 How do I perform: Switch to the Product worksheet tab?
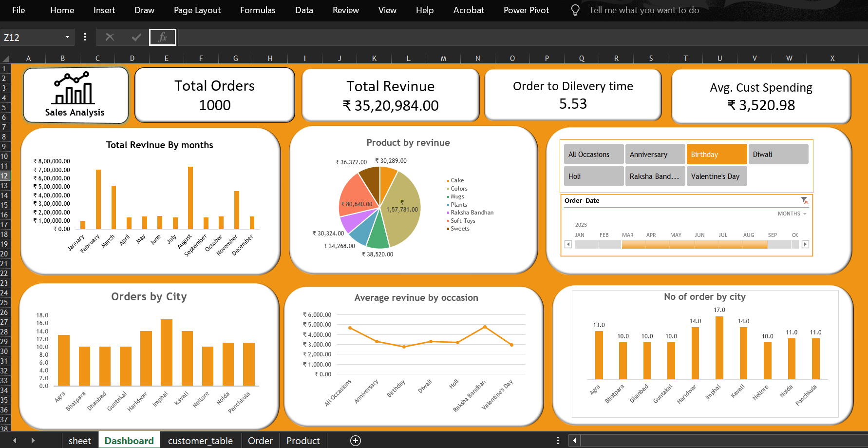click(303, 441)
